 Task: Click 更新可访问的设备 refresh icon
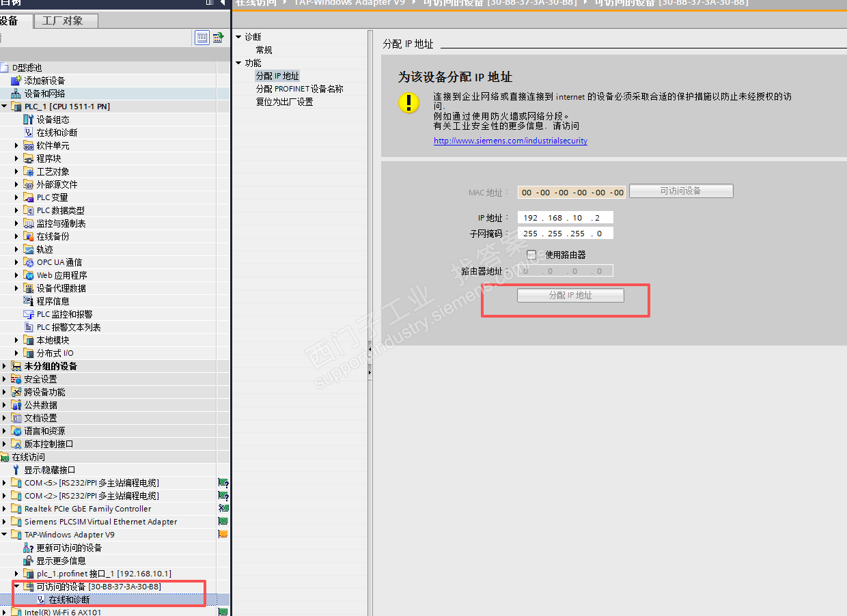point(29,548)
